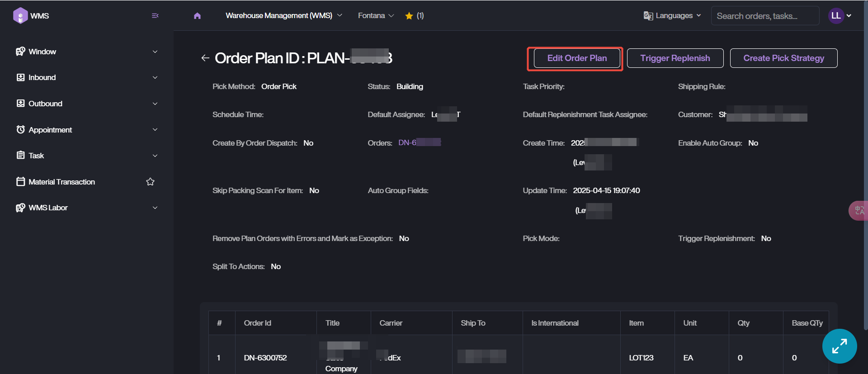Expand the Outbound sidebar menu
Screen dimensions: 868x374
pyautogui.click(x=86, y=104)
